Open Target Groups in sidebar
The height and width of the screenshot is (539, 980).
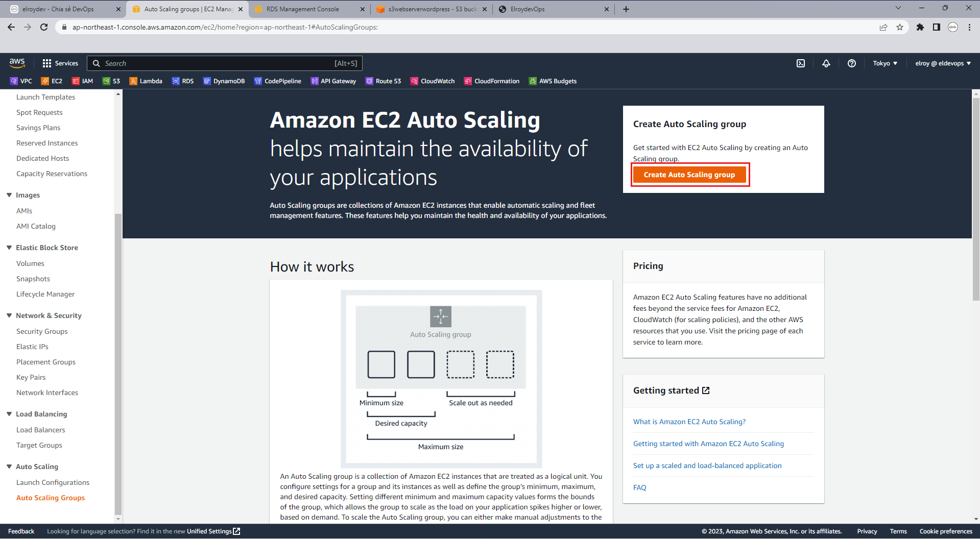pos(39,445)
